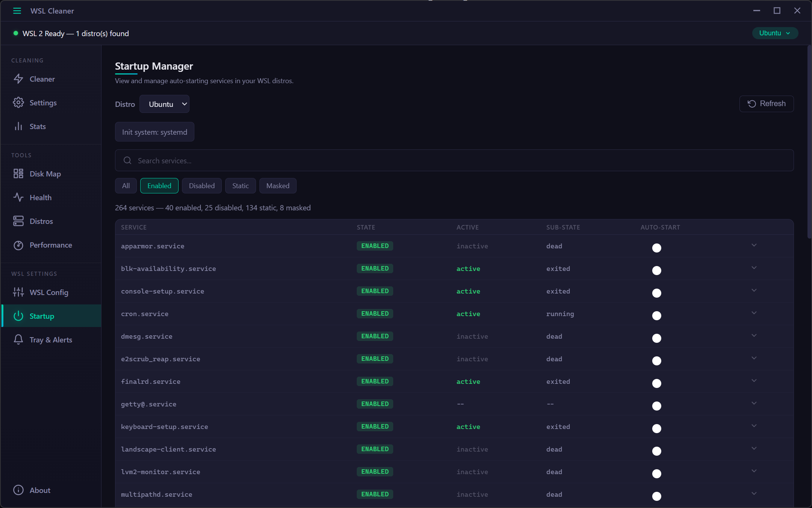
Task: Open Tray & Alerts settings
Action: tap(51, 339)
